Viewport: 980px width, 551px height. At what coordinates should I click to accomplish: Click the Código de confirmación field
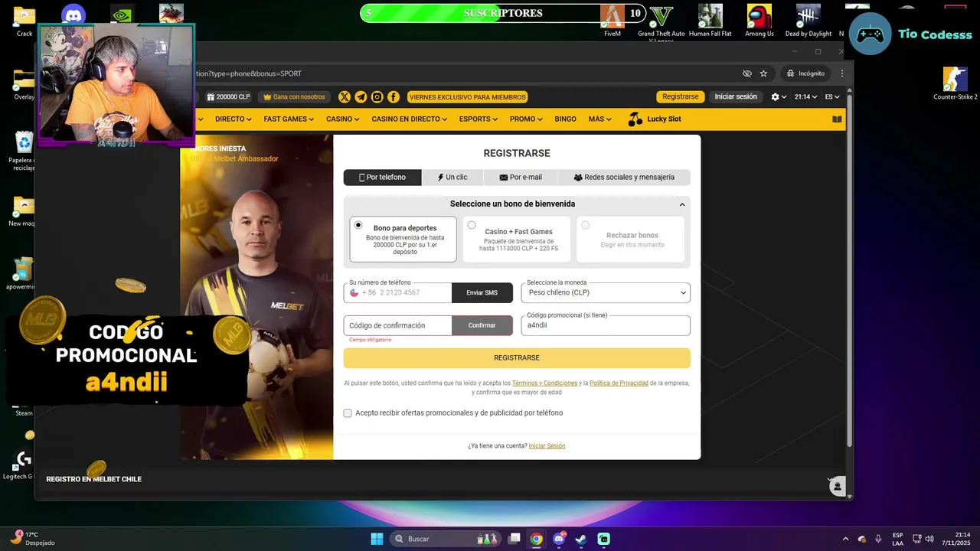click(398, 325)
